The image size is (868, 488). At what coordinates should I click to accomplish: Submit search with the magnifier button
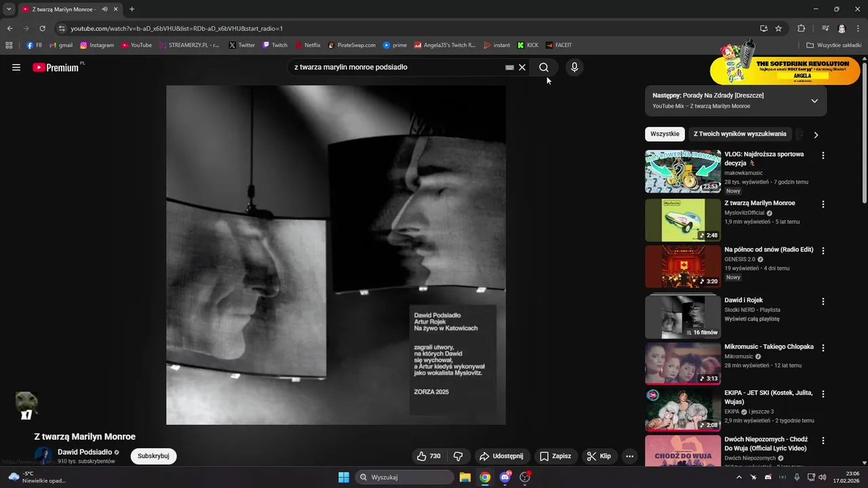[x=544, y=67]
